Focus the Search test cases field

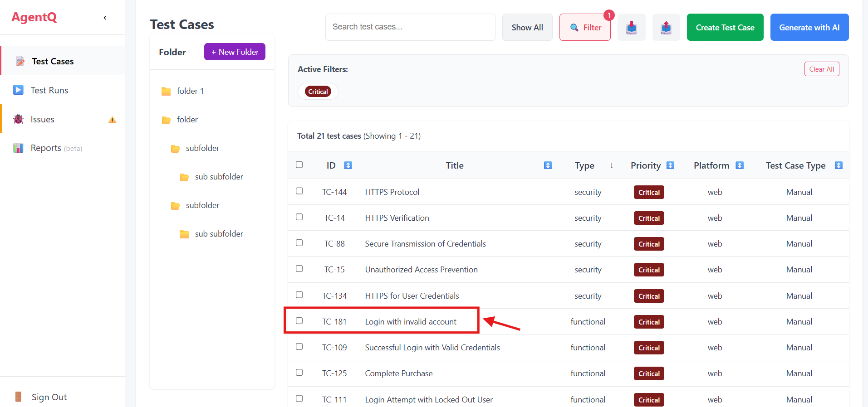click(x=410, y=27)
